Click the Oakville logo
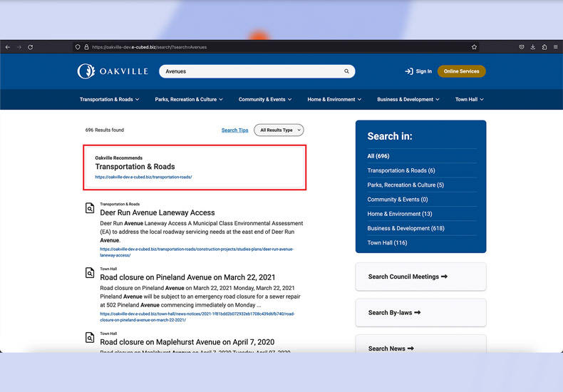 pos(113,71)
